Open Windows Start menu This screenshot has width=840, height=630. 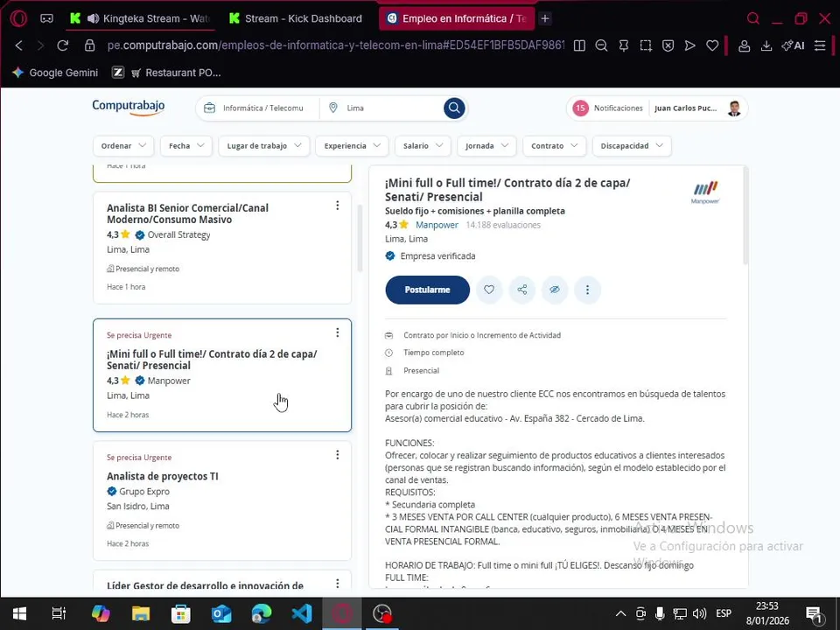[19, 613]
